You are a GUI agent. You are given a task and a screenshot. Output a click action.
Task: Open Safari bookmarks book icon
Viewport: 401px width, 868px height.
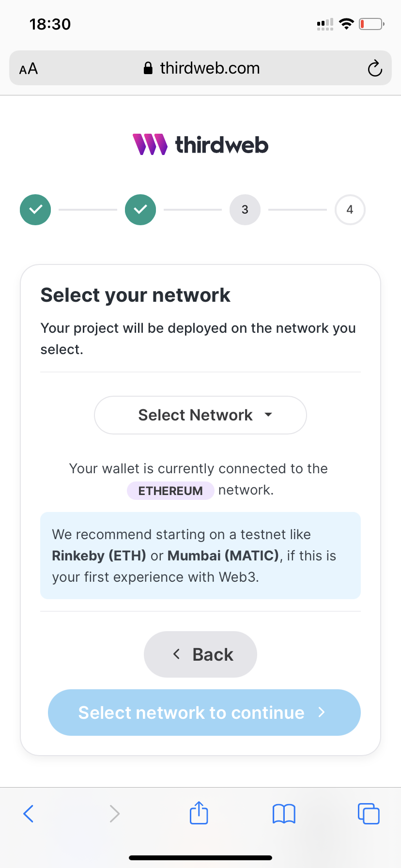coord(284,814)
